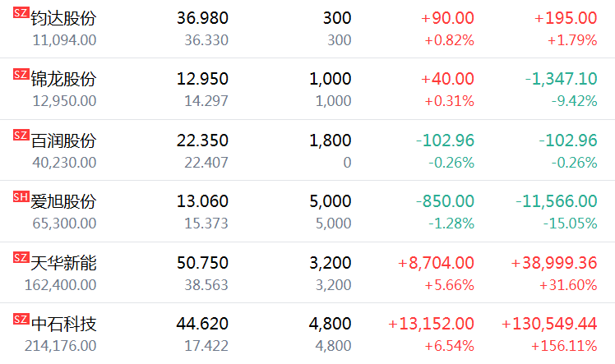Click the SZ exchange icon next to 百润股份
This screenshot has width=615, height=364.
tap(21, 136)
